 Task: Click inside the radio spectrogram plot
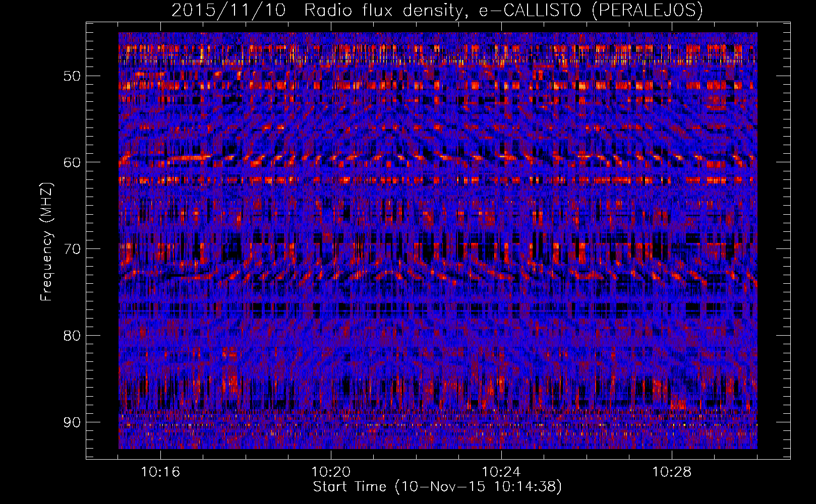pos(438,240)
